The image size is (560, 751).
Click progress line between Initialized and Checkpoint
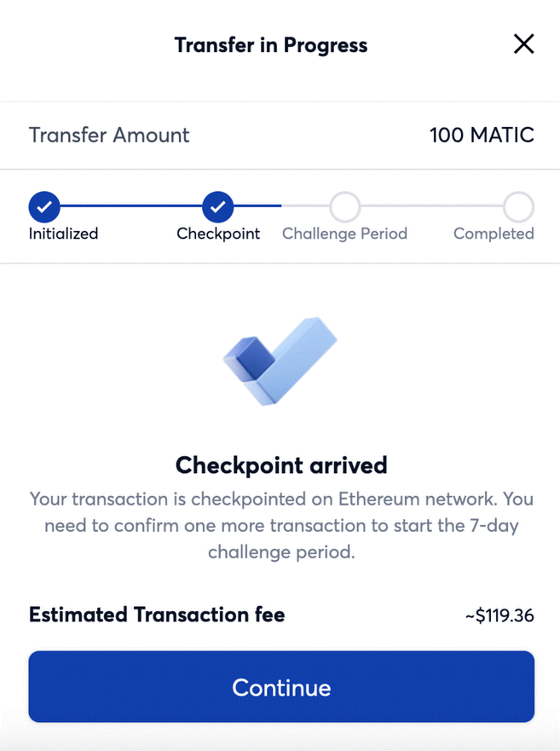[130, 206]
